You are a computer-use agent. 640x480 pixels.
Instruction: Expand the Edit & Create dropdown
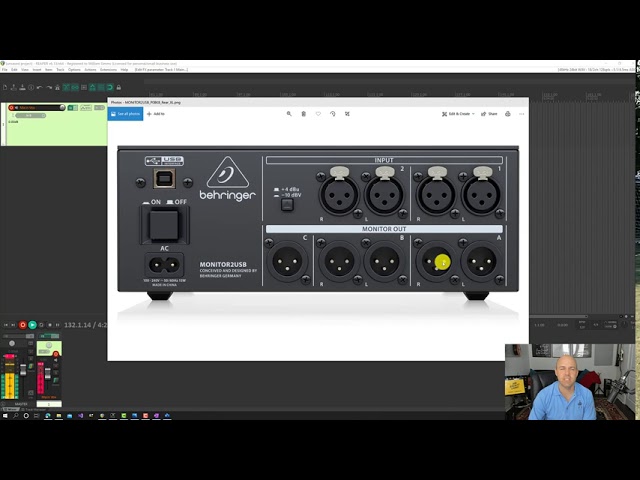(458, 114)
